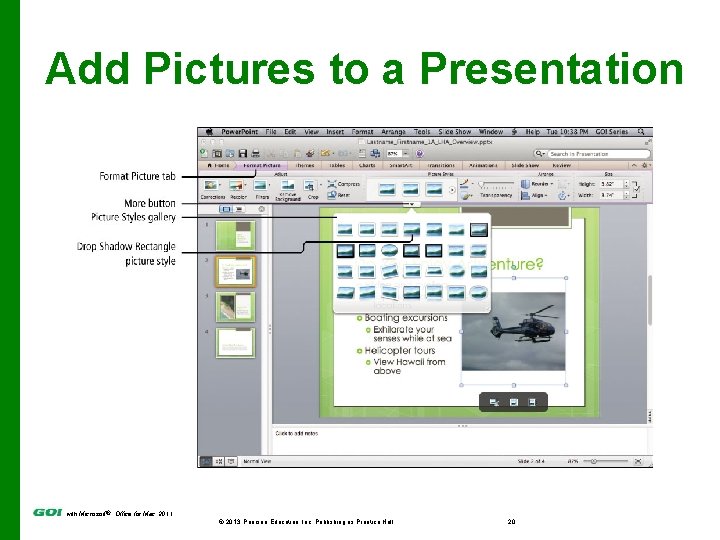Open the Insert menu
The image size is (720, 540).
click(x=335, y=132)
